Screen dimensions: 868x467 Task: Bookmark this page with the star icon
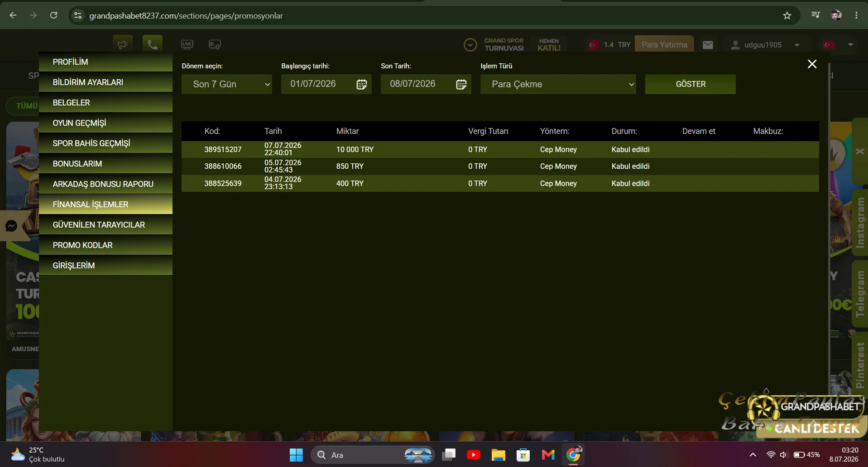pyautogui.click(x=787, y=16)
